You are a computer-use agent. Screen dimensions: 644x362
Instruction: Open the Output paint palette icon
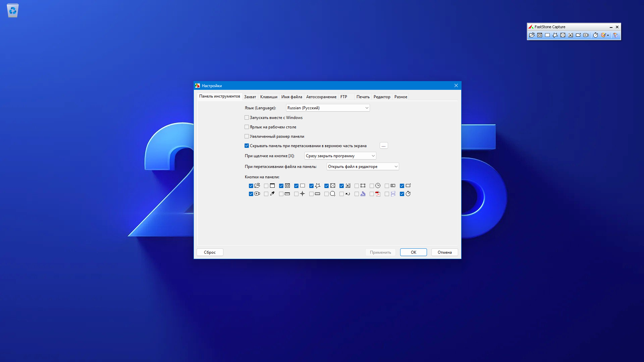(604, 35)
